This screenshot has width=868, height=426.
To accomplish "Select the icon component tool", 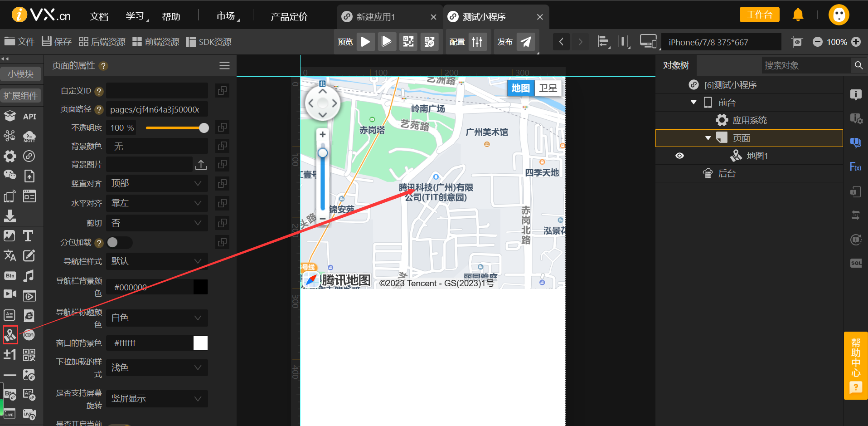I will click(29, 335).
